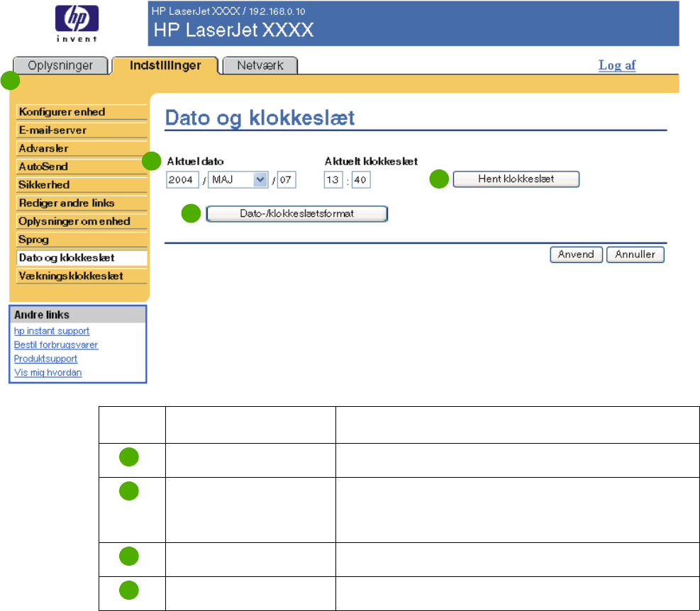
Task: Select Rediger andre links
Action: 82,203
